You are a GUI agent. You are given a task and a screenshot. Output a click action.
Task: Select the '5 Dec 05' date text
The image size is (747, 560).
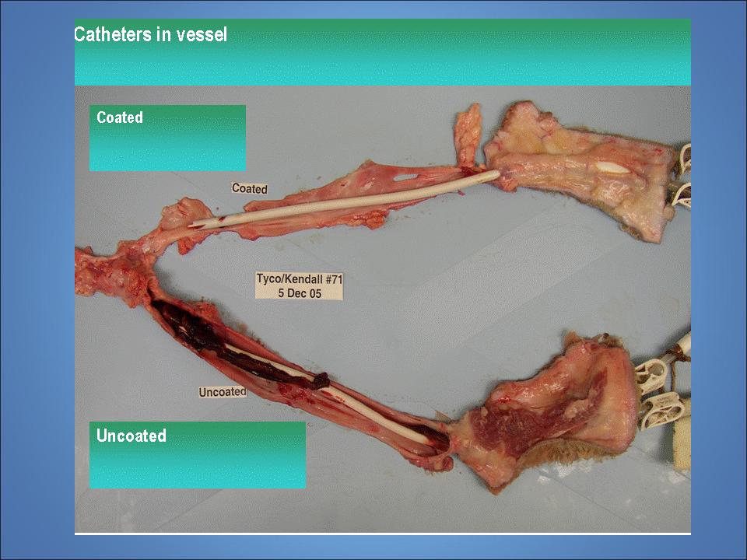[300, 293]
